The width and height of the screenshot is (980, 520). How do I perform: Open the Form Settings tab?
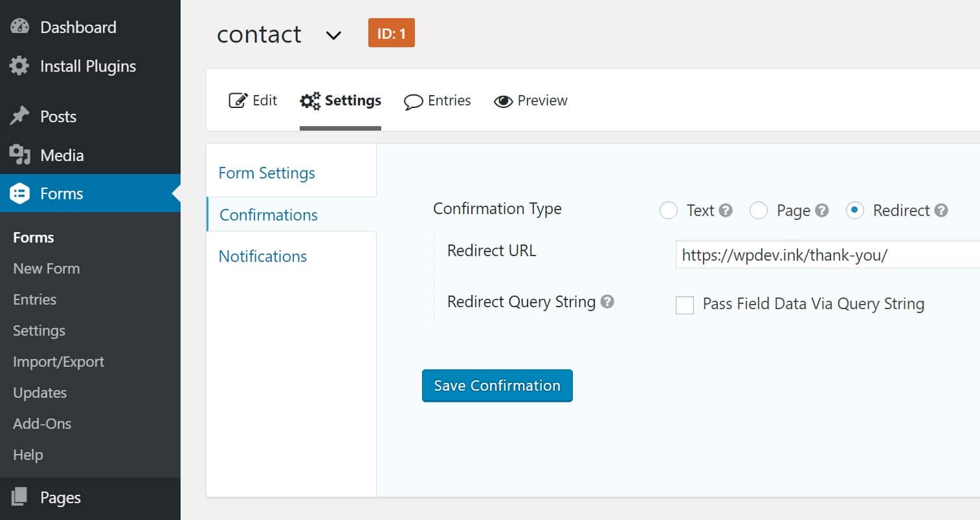[x=267, y=172]
